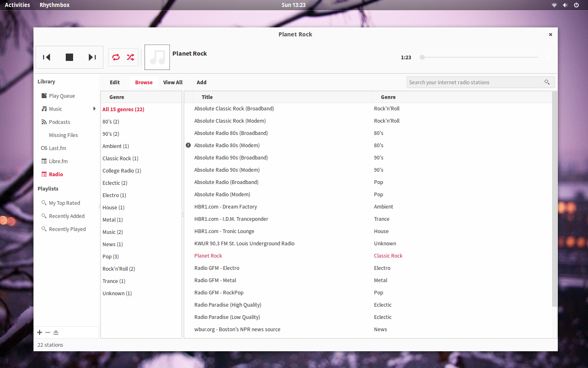Open My Top Rated playlist
Image resolution: width=588 pixels, height=368 pixels.
coord(65,203)
